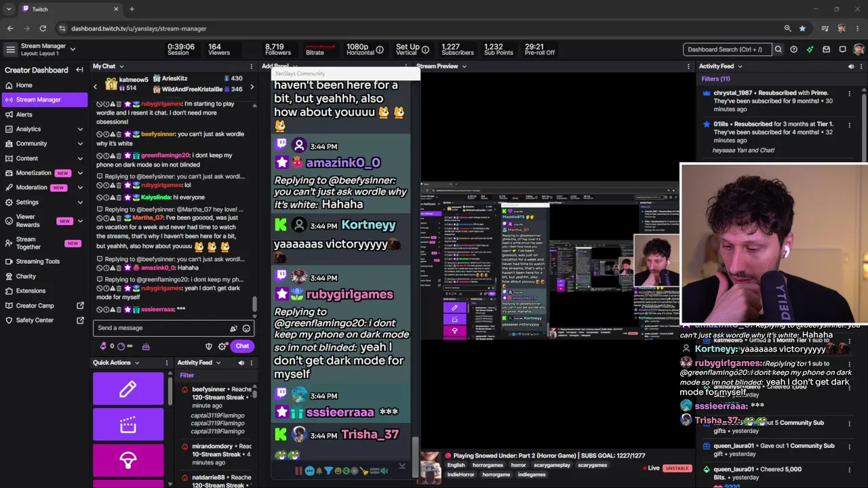Viewport: 868px width, 488px height.
Task: Open the hamburger menu beside Stream Manager
Action: (x=10, y=49)
